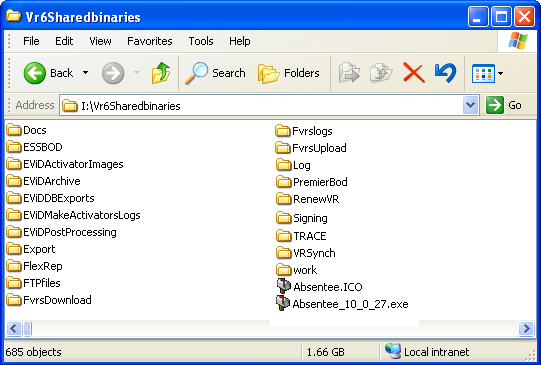This screenshot has height=365, width=541.
Task: Go up one folder level icon
Action: (161, 73)
